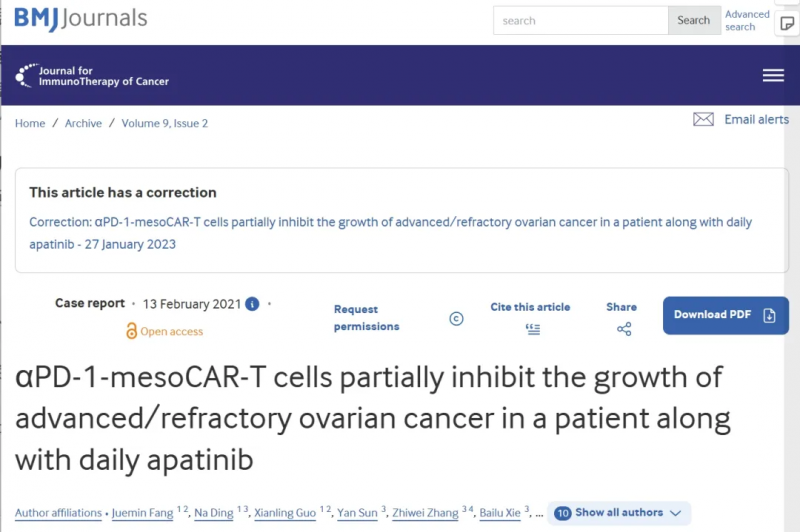
Task: Open the hamburger navigation menu
Action: (773, 75)
